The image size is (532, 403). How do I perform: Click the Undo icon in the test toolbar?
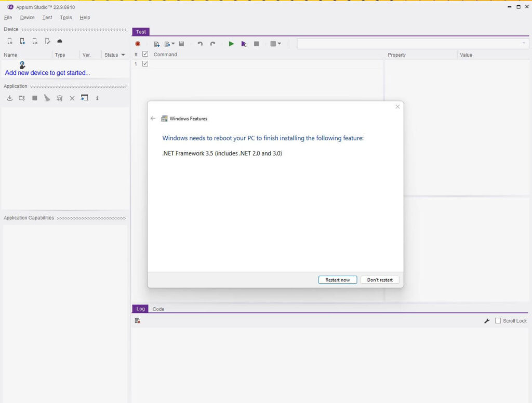click(200, 44)
